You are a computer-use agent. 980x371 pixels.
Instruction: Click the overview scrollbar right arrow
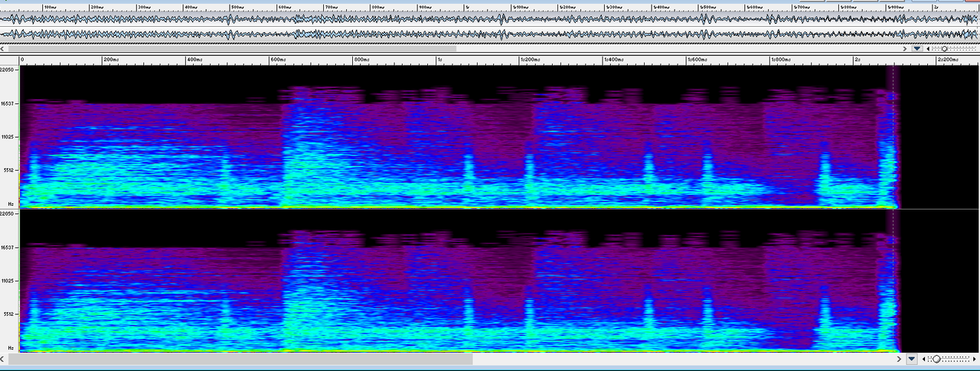coord(905,48)
